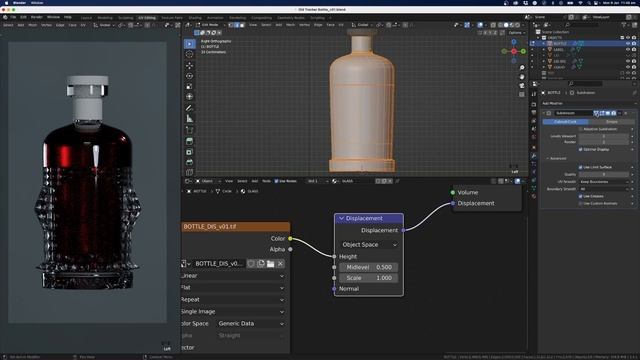The width and height of the screenshot is (640, 360).
Task: Open the Linear interpolation dropdown
Action: tap(233, 276)
